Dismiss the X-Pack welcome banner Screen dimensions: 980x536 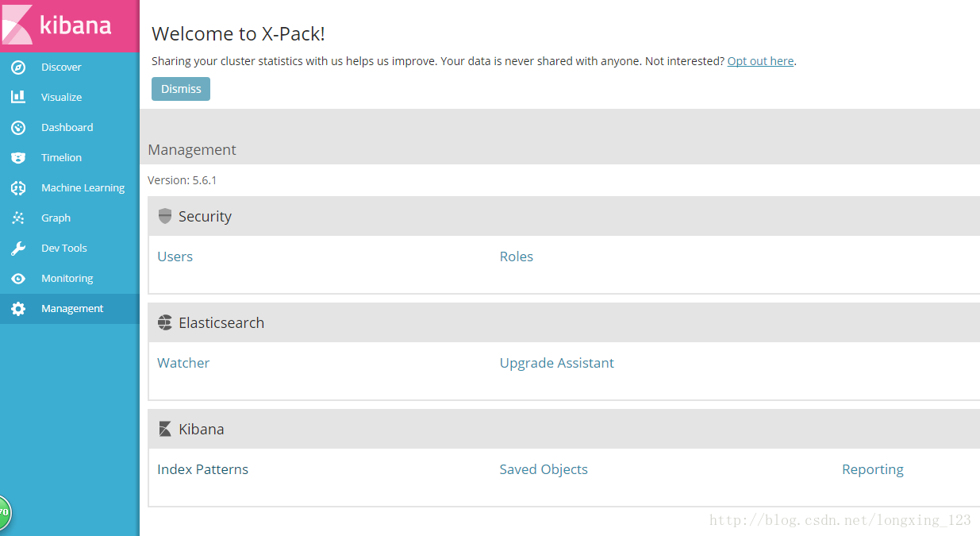181,89
